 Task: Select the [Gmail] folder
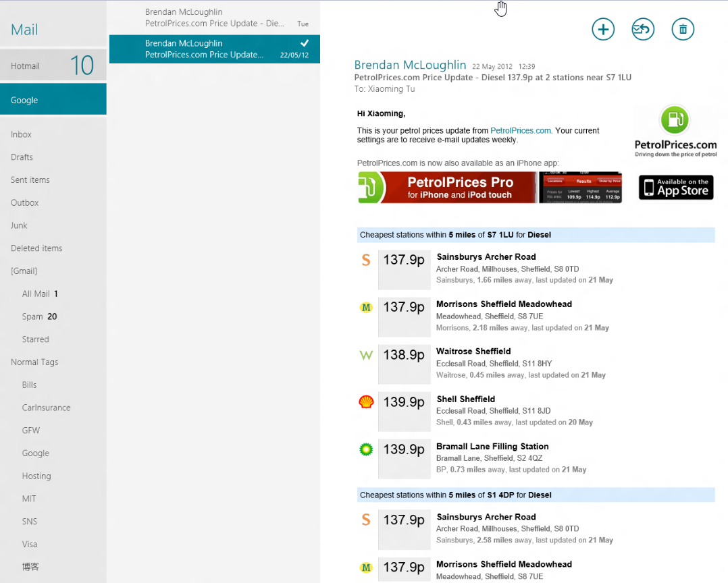(x=24, y=271)
